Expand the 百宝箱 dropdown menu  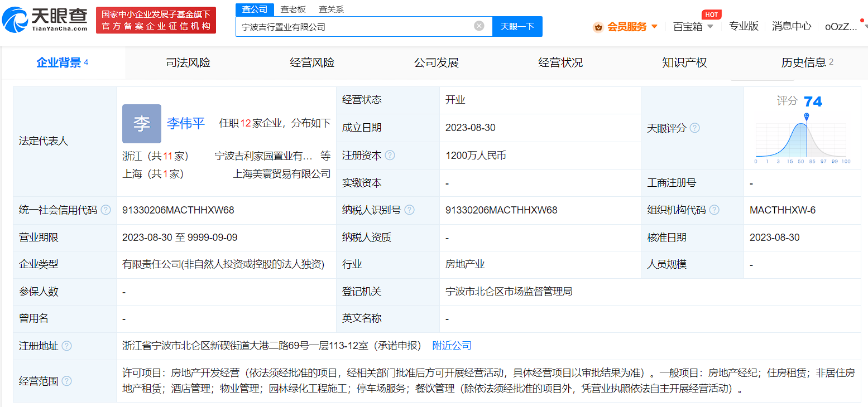pos(693,26)
